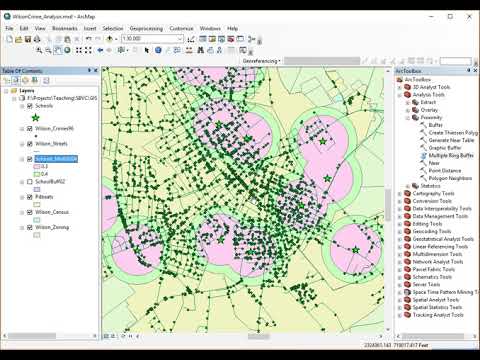Select the Polygon Neighbors tool
The height and width of the screenshot is (360, 480).
[x=450, y=178]
